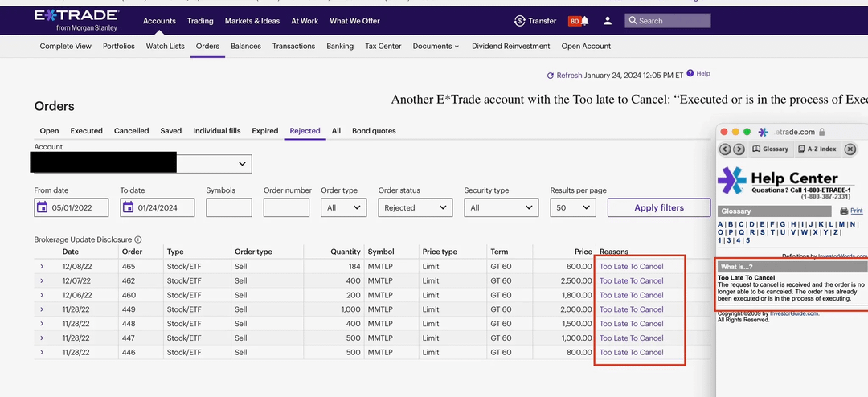Switch to the Expired orders tab
868x397 pixels.
click(x=264, y=131)
